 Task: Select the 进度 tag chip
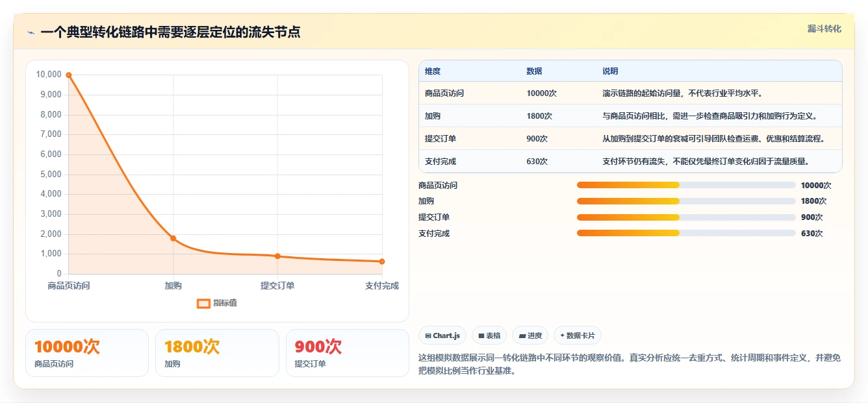point(530,336)
